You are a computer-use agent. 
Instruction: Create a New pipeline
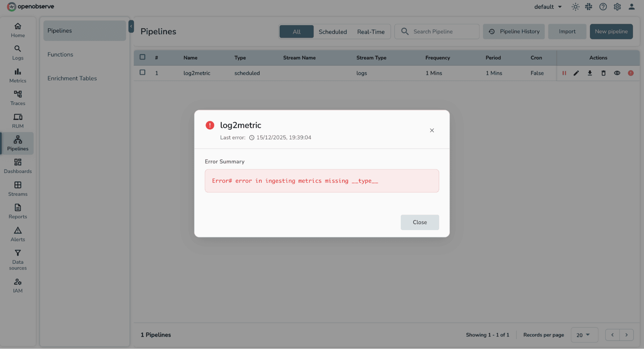pos(611,31)
